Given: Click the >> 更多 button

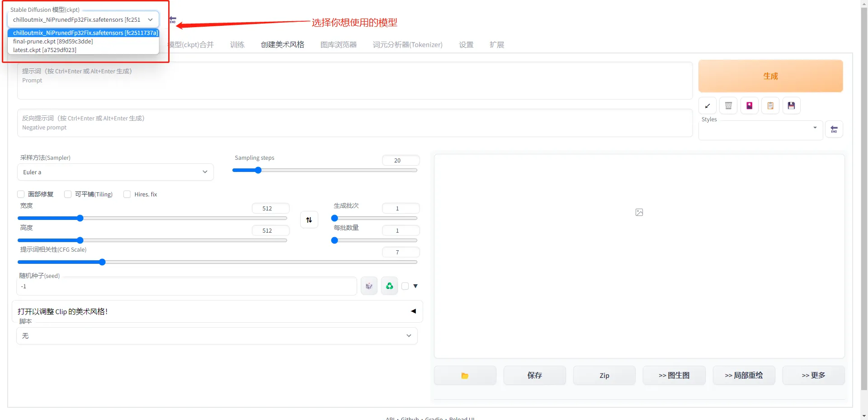Looking at the screenshot, I should (x=813, y=376).
